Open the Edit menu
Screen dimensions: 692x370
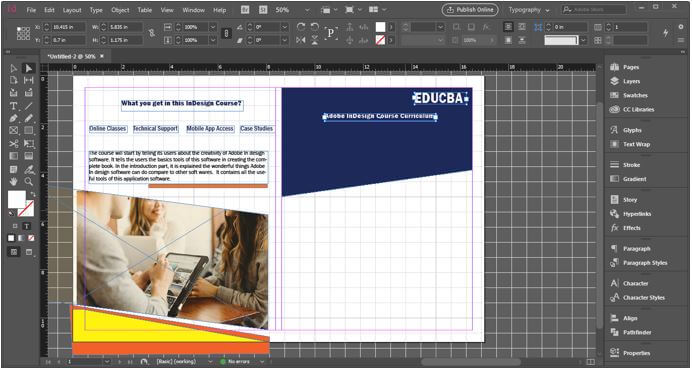49,10
